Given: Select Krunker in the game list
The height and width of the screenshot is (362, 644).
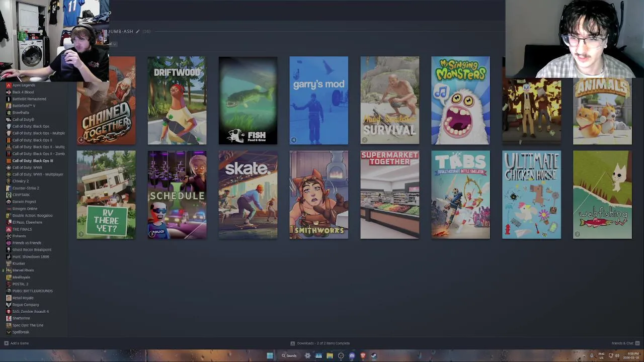Looking at the screenshot, I should (x=34, y=263).
